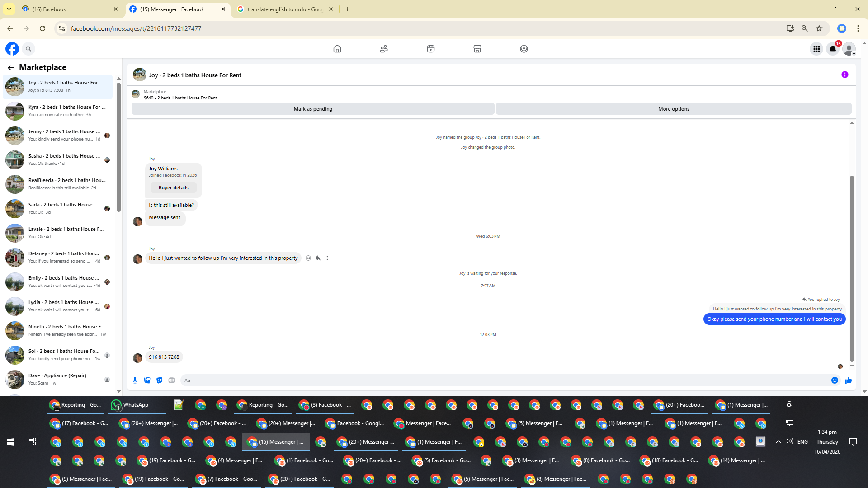The height and width of the screenshot is (488, 868).
Task: Open the account profile menu
Action: tap(849, 49)
